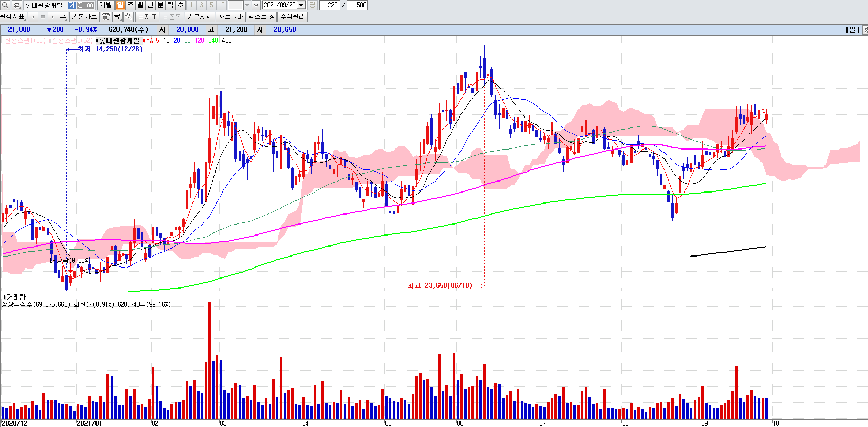The width and height of the screenshot is (868, 427).
Task: Click the interval number input showing 1
Action: (x=235, y=5)
